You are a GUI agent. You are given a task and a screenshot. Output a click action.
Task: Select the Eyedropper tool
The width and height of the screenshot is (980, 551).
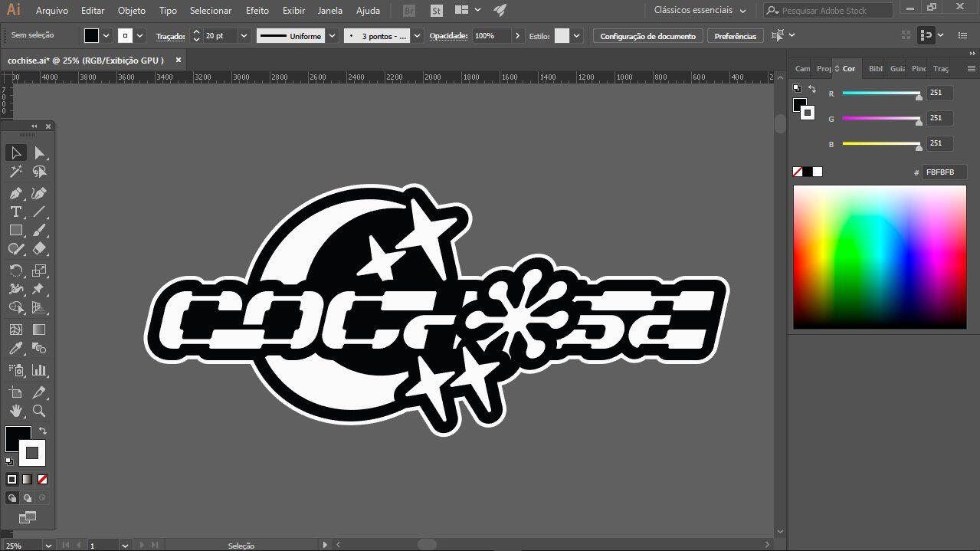coord(15,349)
